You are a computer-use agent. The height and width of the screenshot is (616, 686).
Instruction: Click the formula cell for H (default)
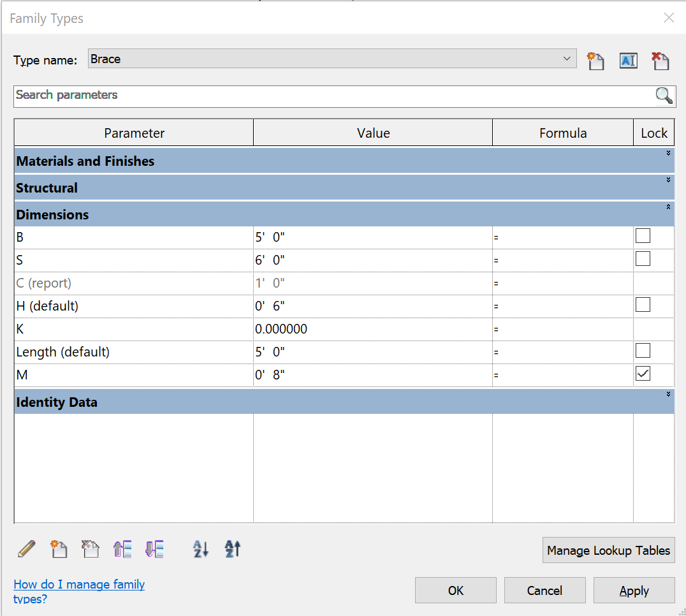pyautogui.click(x=563, y=306)
